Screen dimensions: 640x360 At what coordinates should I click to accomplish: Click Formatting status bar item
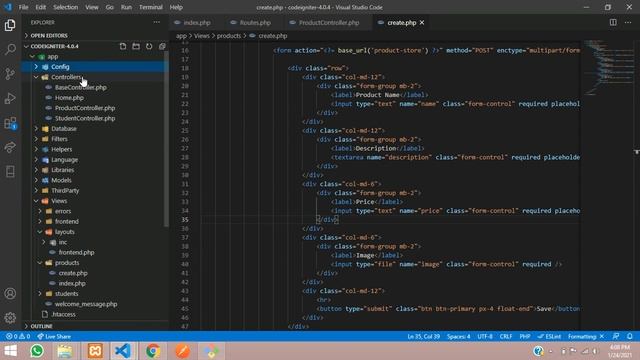click(x=586, y=336)
